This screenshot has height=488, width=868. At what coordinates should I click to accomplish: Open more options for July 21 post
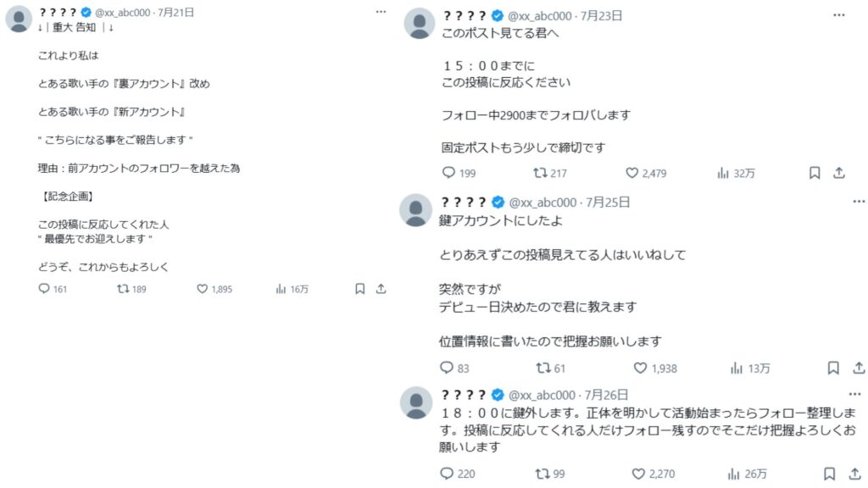381,12
